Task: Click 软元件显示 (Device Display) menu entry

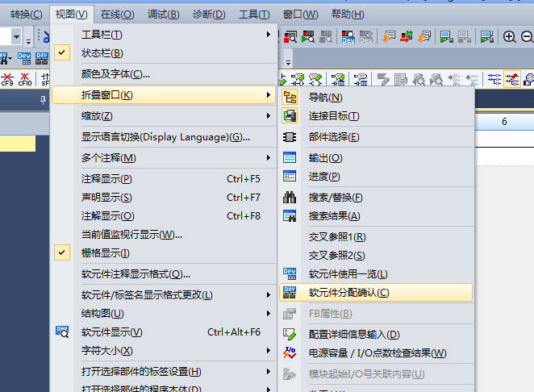Action: tap(111, 332)
